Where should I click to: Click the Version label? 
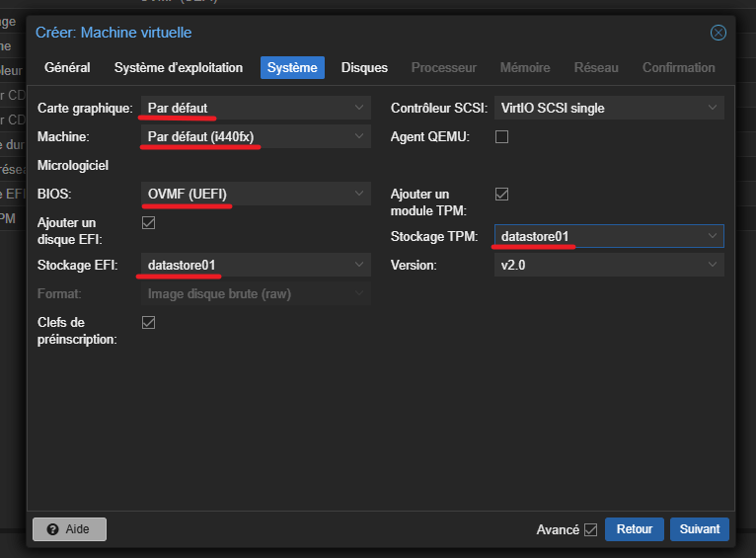[414, 266]
